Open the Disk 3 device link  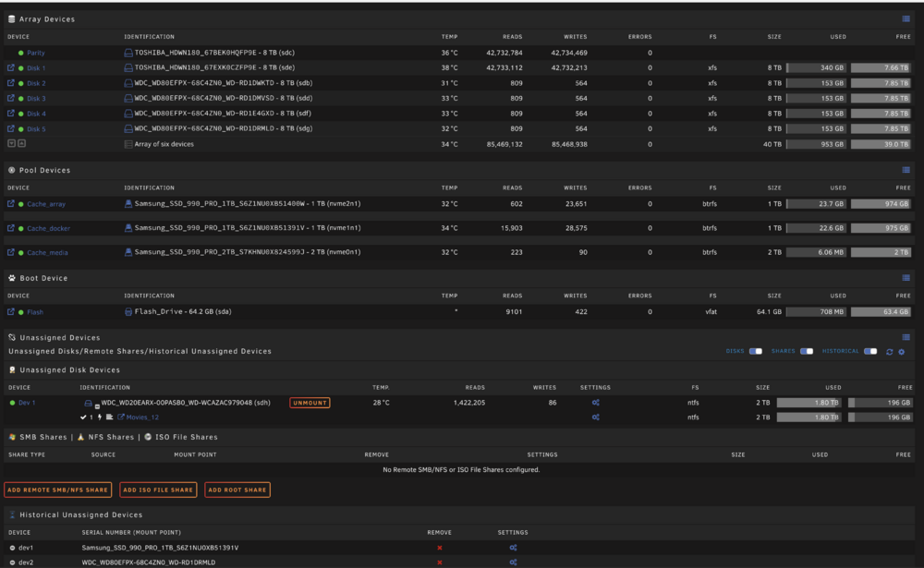tap(36, 99)
